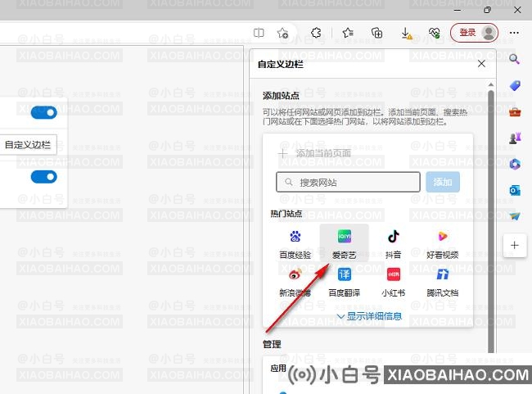Expand 显示详细信息 chevron link
Viewport: 532px width, 394px height.
tap(369, 316)
